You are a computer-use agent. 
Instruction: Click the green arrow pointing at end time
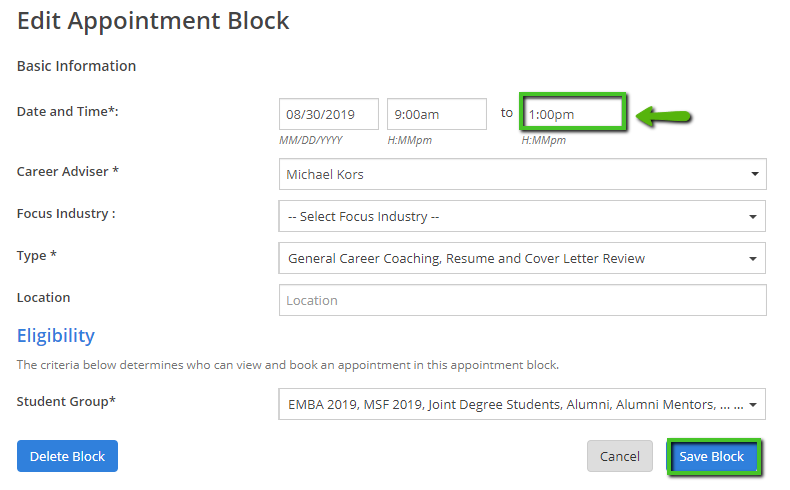pos(665,117)
